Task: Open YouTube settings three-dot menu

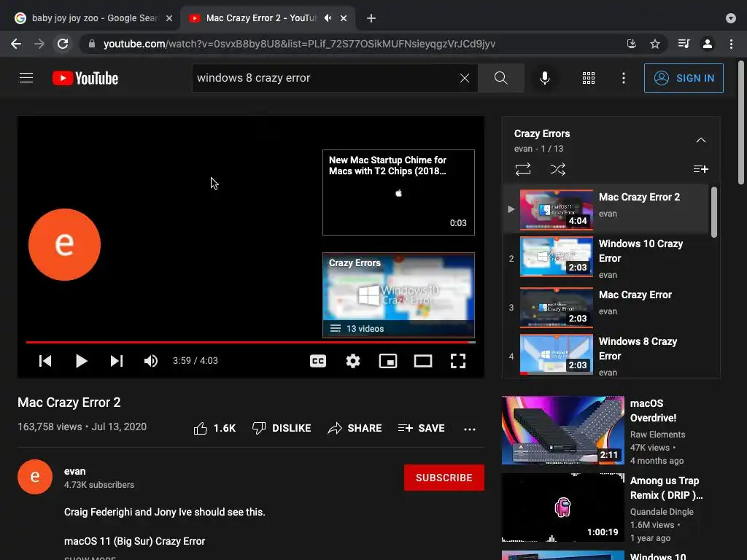Action: pos(623,78)
